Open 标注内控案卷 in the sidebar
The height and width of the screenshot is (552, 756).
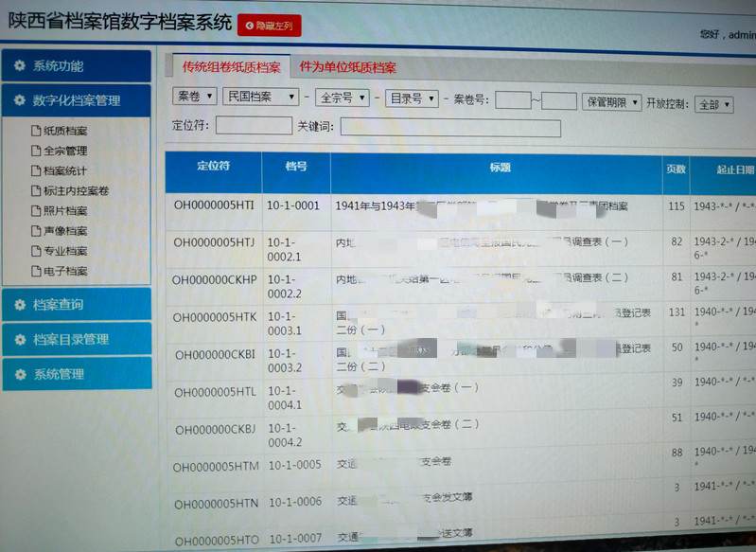coord(77,191)
